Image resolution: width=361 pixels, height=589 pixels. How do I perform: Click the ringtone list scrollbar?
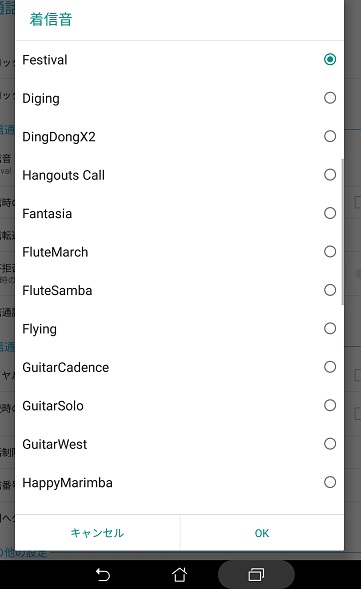tap(342, 232)
